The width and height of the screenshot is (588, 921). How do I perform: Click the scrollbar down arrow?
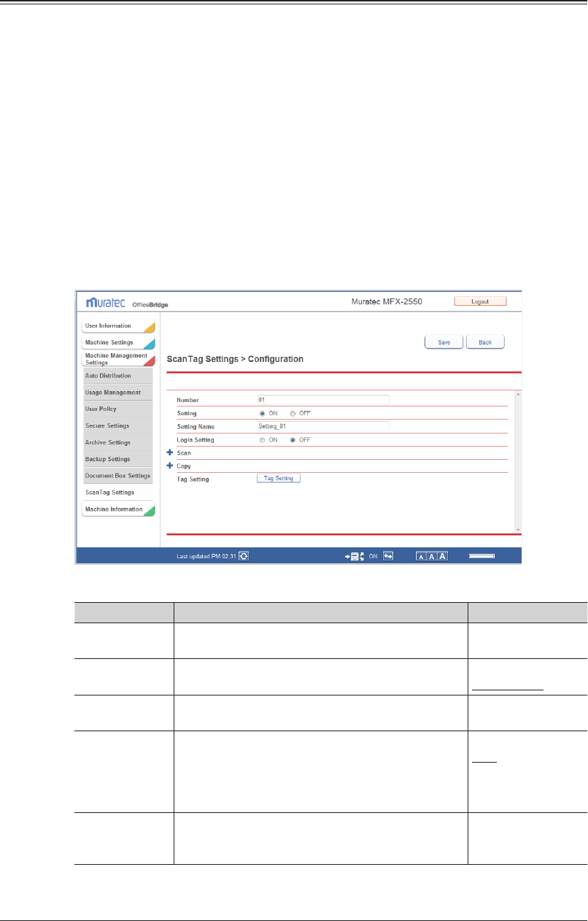[519, 529]
